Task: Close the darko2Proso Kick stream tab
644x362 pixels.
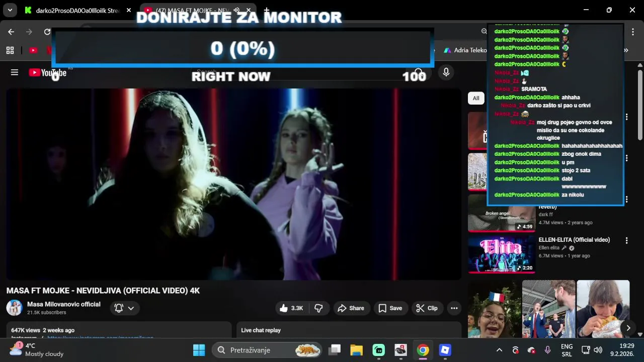Action: [x=129, y=10]
